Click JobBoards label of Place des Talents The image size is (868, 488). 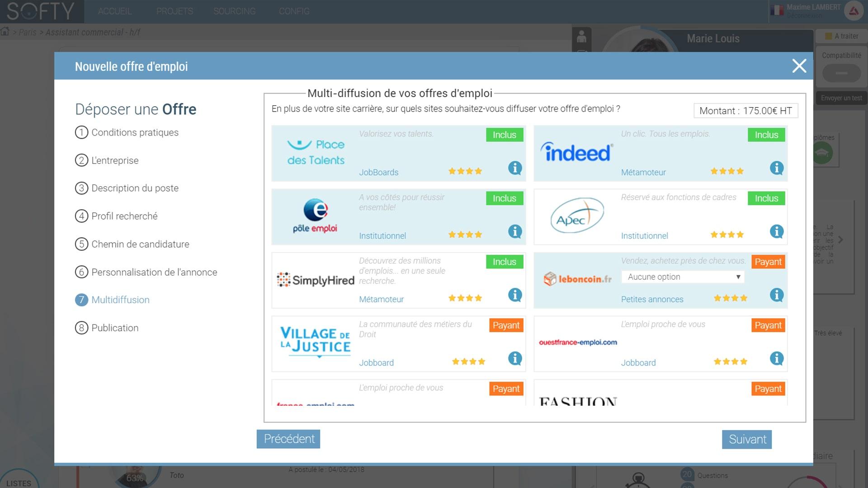(x=378, y=172)
